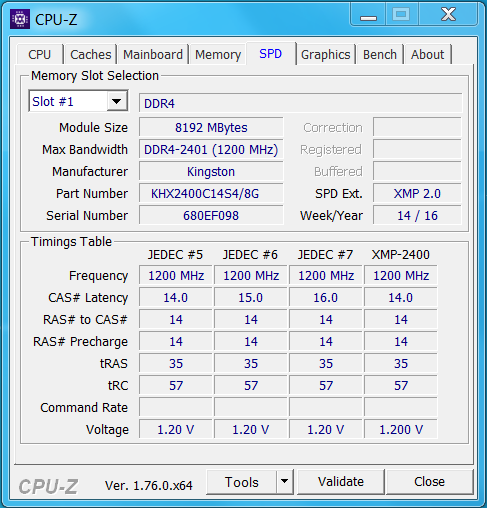
Task: Click JEDEC #5 Command Rate empty cell
Action: coord(176,407)
